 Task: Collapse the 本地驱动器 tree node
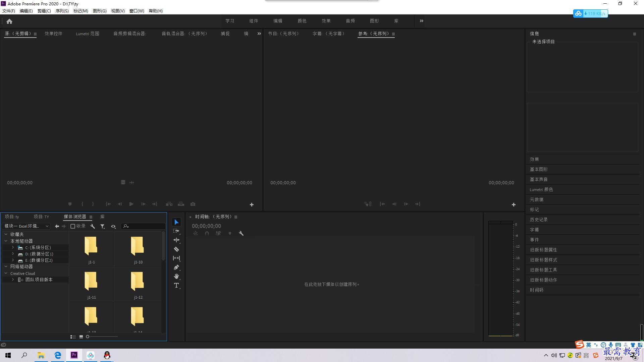click(6, 241)
